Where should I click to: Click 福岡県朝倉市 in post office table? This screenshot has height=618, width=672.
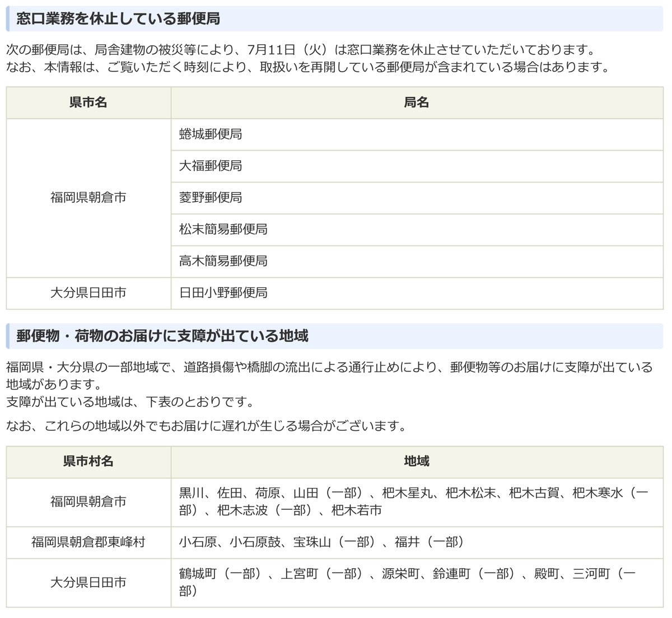point(88,198)
